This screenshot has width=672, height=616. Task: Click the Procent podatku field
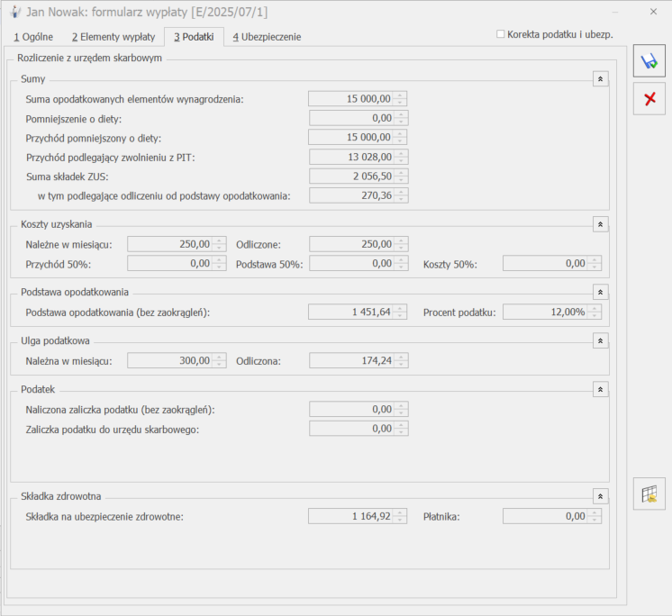tap(552, 312)
